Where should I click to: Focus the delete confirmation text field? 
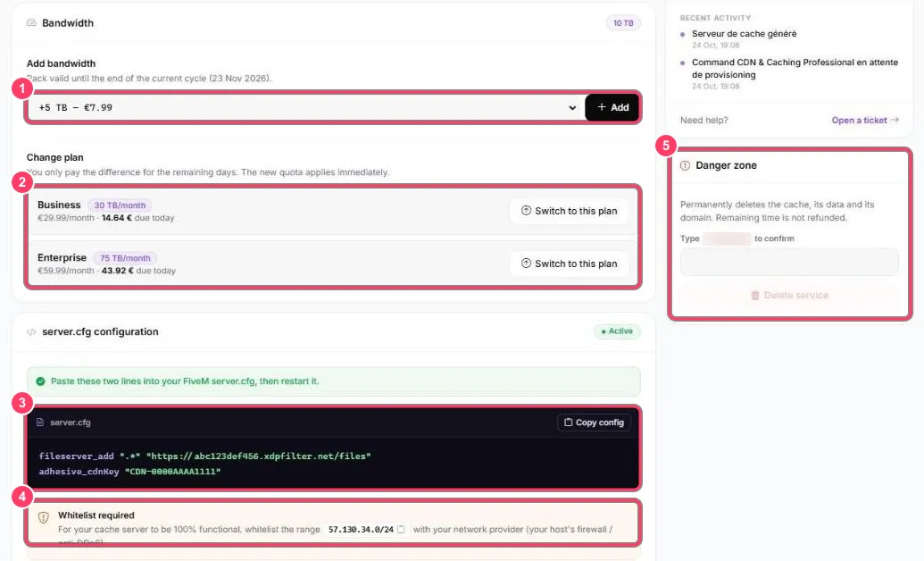pyautogui.click(x=789, y=262)
